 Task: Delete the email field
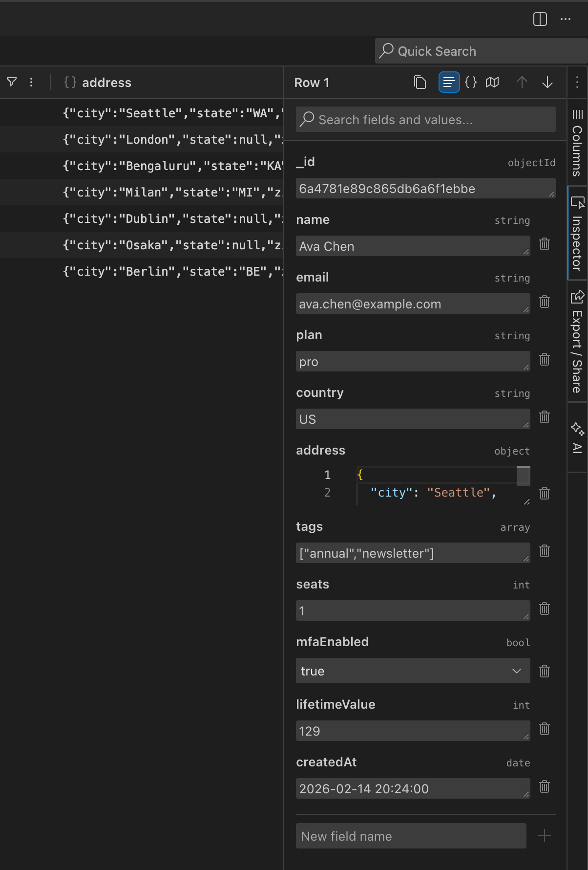tap(545, 302)
